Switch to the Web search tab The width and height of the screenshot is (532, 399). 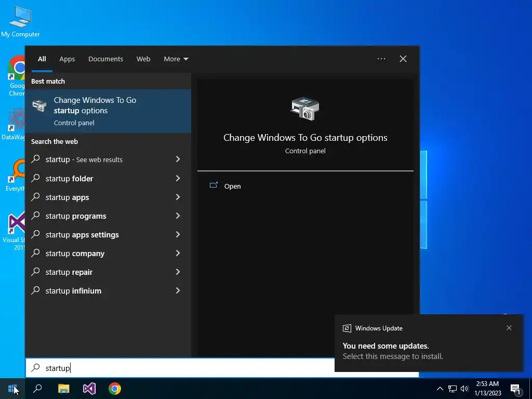click(x=143, y=59)
